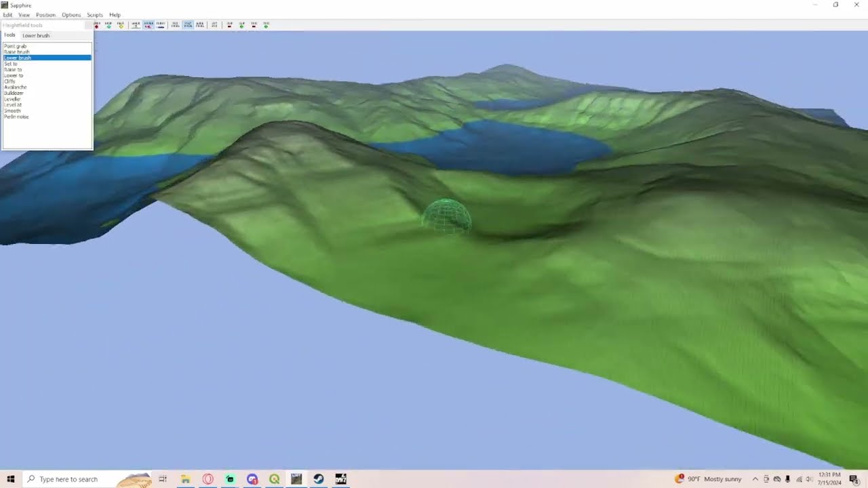Open Task View from the taskbar
The image size is (868, 488).
pyautogui.click(x=163, y=479)
